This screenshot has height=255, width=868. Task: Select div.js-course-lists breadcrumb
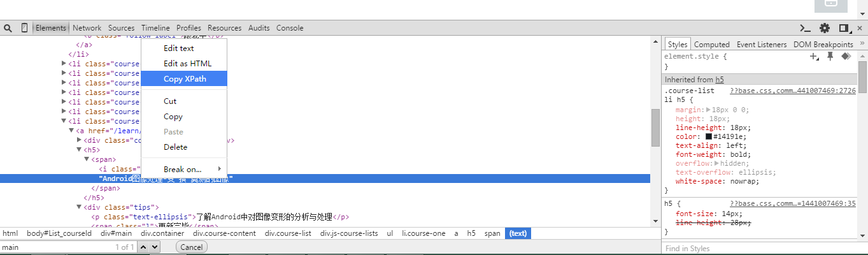pos(349,233)
